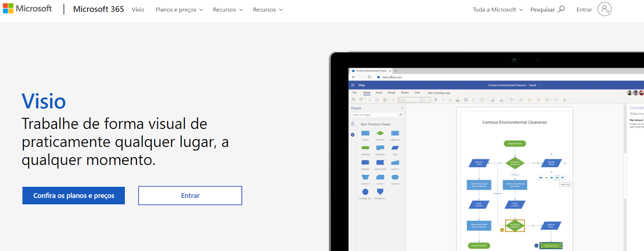Expand the Toda a Microsoft dropdown
Screen dimensions: 644x251
pos(498,10)
